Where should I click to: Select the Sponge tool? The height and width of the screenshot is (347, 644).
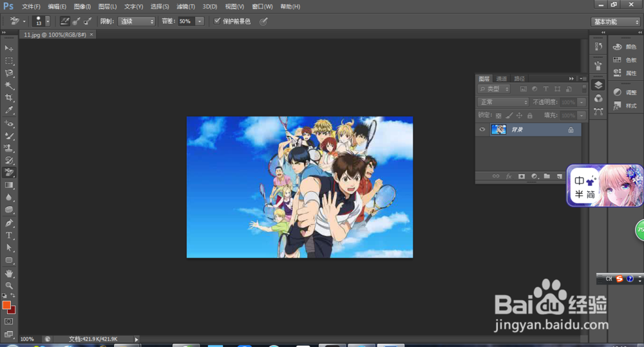pyautogui.click(x=8, y=210)
